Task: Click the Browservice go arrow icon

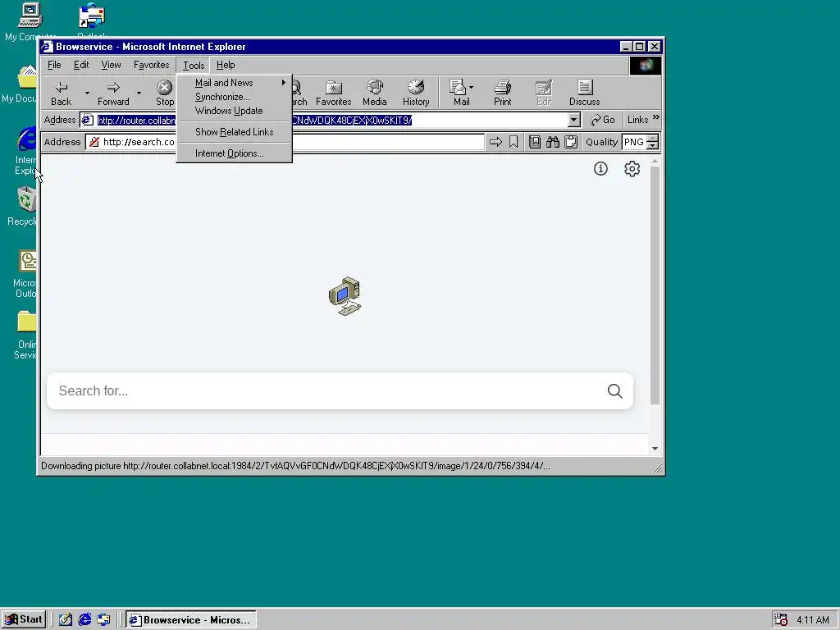Action: [x=496, y=142]
